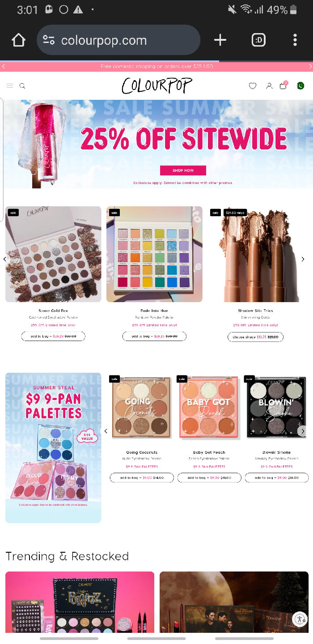
Task: Click the SHOP NOW button
Action: click(183, 171)
